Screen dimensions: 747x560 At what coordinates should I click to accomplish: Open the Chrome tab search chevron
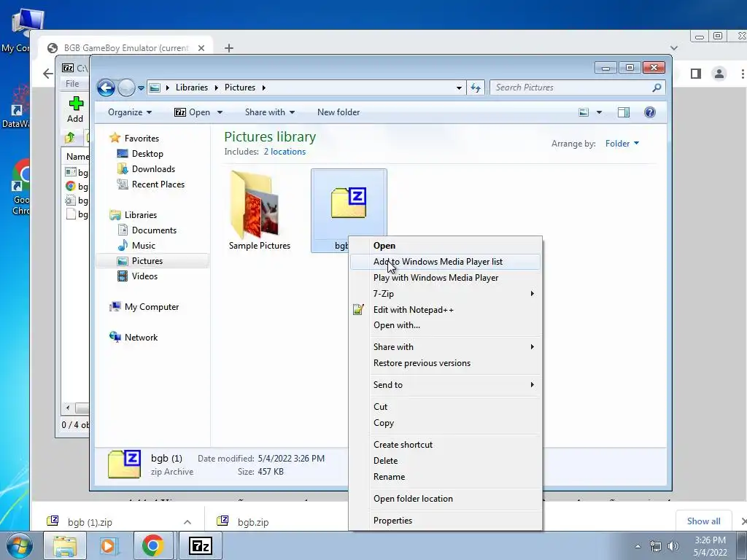[673, 48]
